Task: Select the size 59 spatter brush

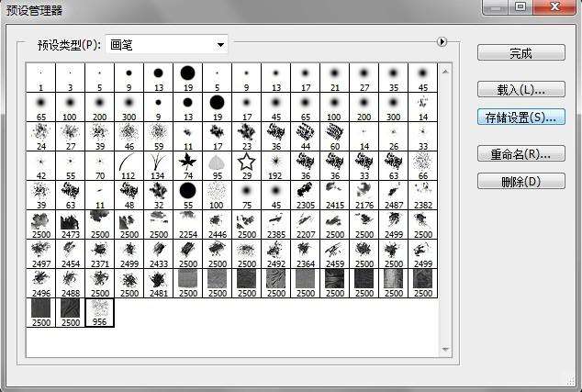Action: tap(159, 136)
